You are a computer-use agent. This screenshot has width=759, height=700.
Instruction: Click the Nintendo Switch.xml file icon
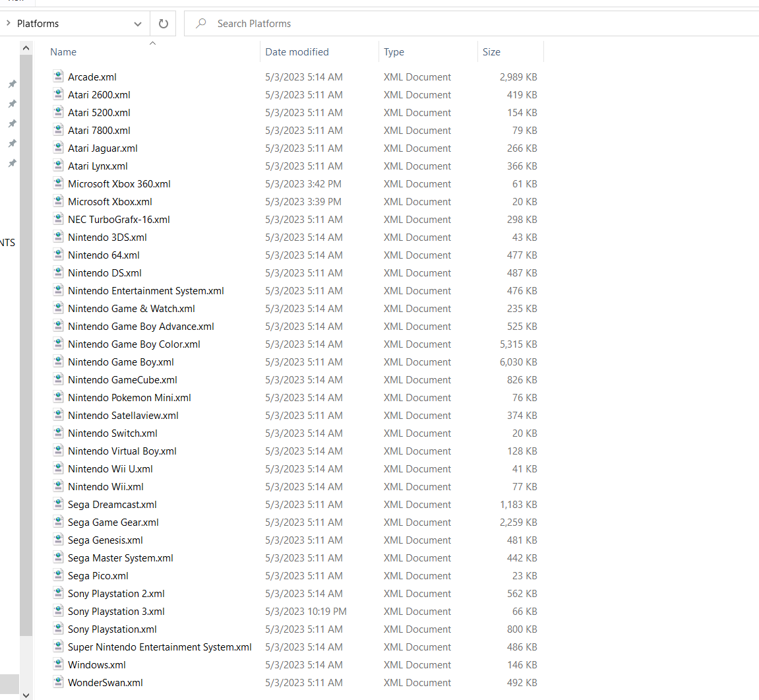pos(58,433)
